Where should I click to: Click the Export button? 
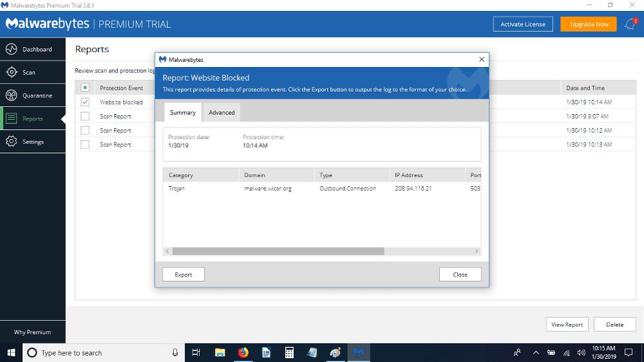tap(183, 274)
